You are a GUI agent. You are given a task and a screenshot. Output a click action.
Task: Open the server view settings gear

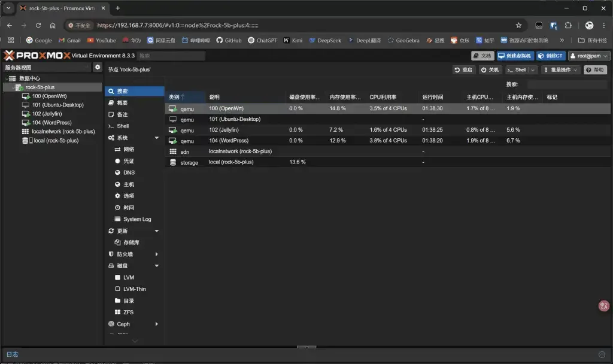point(98,67)
